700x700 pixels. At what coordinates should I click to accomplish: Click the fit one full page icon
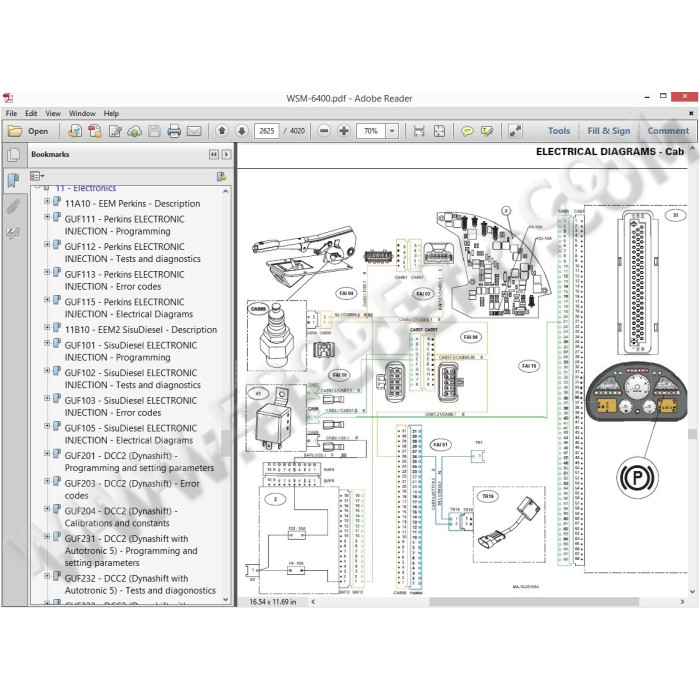(x=439, y=131)
